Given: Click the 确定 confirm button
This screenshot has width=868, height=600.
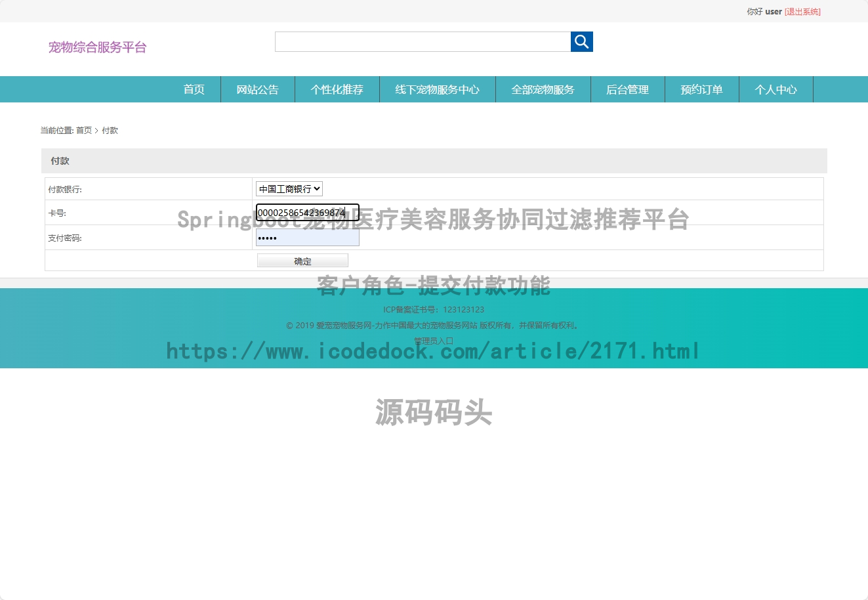Looking at the screenshot, I should coord(302,261).
